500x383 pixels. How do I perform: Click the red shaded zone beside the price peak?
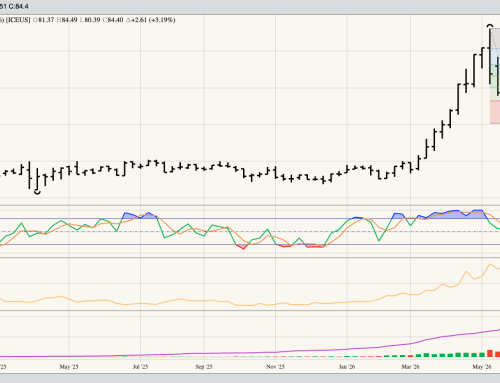[495, 112]
